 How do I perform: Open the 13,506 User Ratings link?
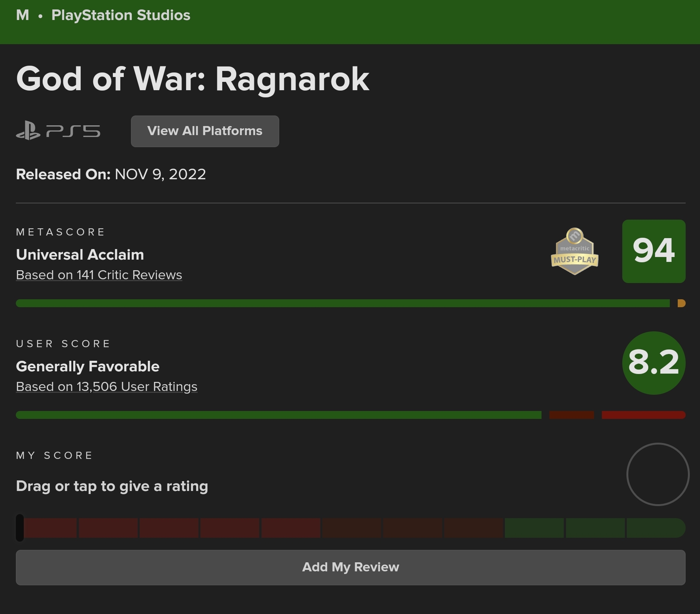click(x=106, y=386)
